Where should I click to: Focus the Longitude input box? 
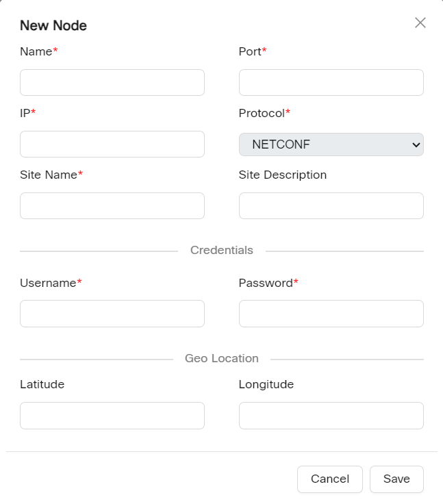tap(331, 415)
